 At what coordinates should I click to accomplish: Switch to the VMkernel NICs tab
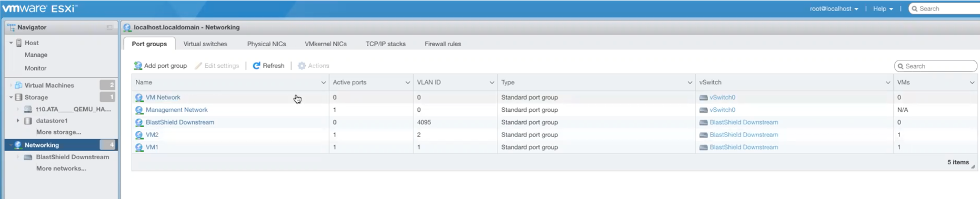pos(326,44)
